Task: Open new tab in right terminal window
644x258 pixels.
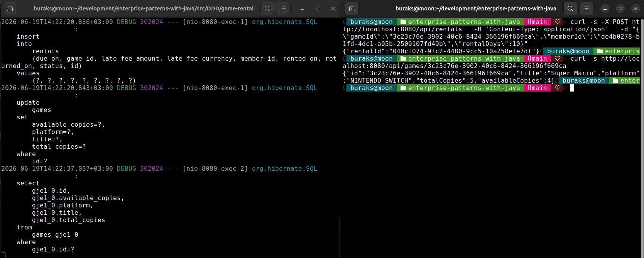Action: pos(352,8)
